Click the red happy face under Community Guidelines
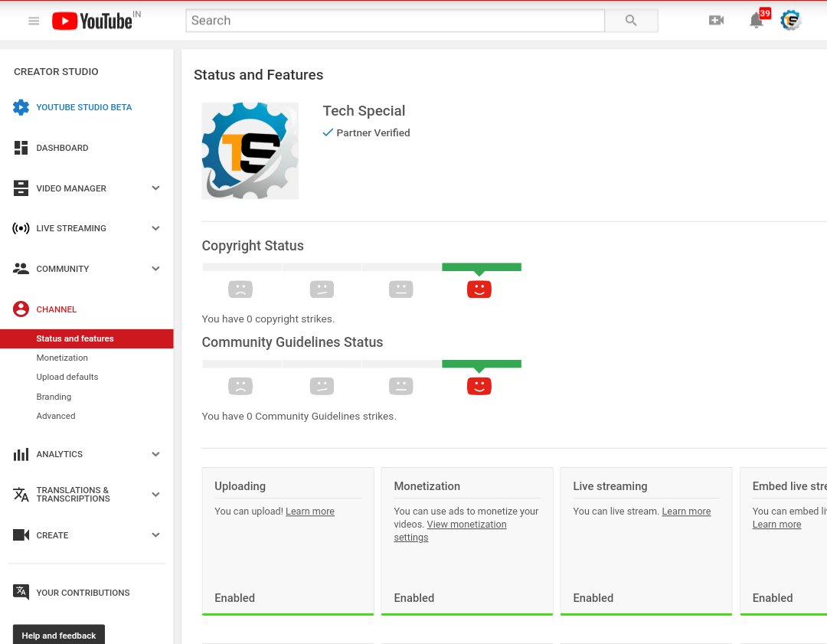 [479, 386]
